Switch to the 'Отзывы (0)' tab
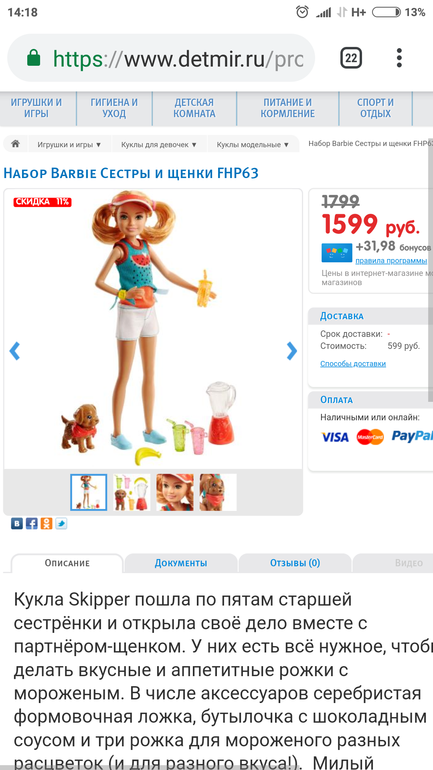 (295, 563)
